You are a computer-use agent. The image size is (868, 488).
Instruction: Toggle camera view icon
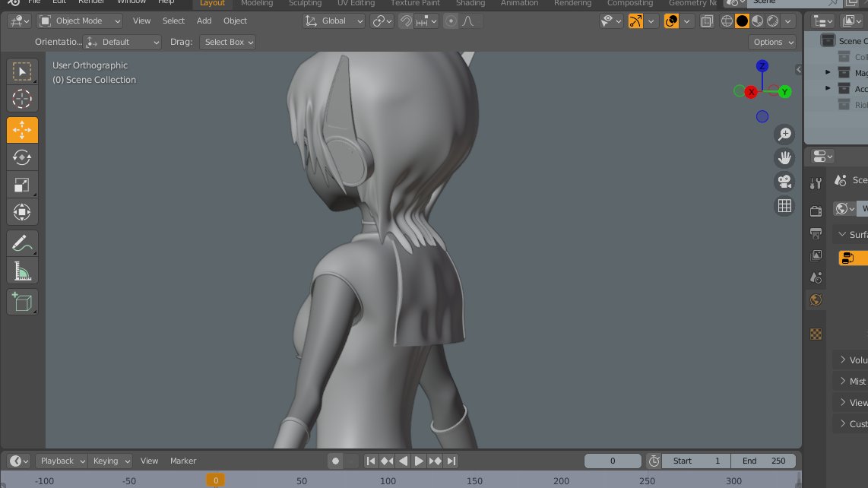point(784,182)
